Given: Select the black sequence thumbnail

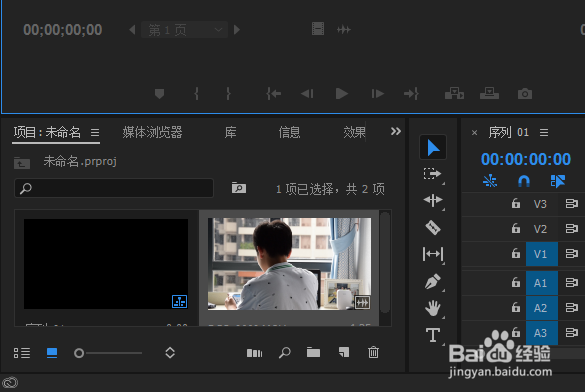Looking at the screenshot, I should [106, 264].
